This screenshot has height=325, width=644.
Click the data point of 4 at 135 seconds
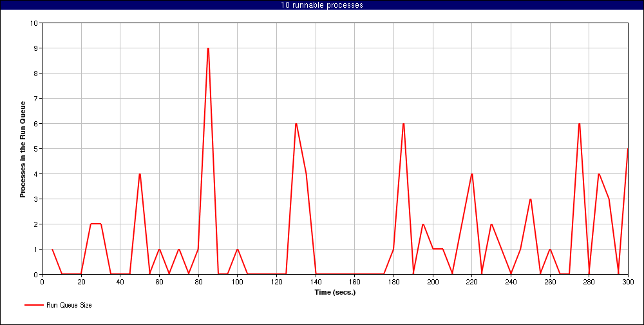coord(306,173)
